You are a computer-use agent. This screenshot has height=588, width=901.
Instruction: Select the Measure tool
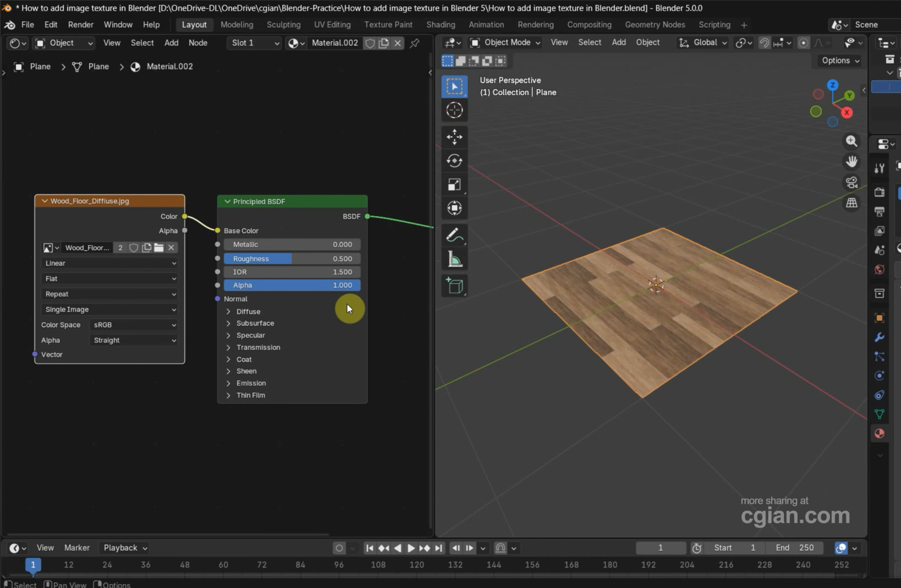(x=454, y=259)
